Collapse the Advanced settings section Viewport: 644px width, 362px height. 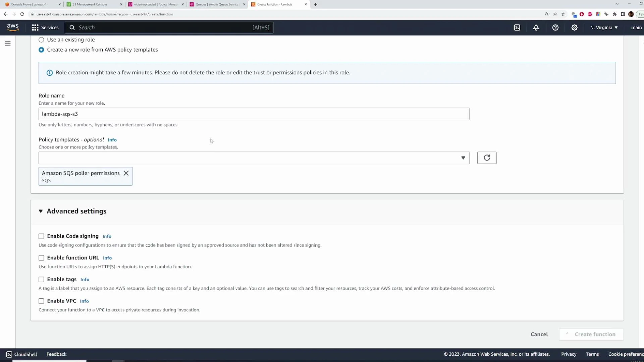click(x=41, y=211)
